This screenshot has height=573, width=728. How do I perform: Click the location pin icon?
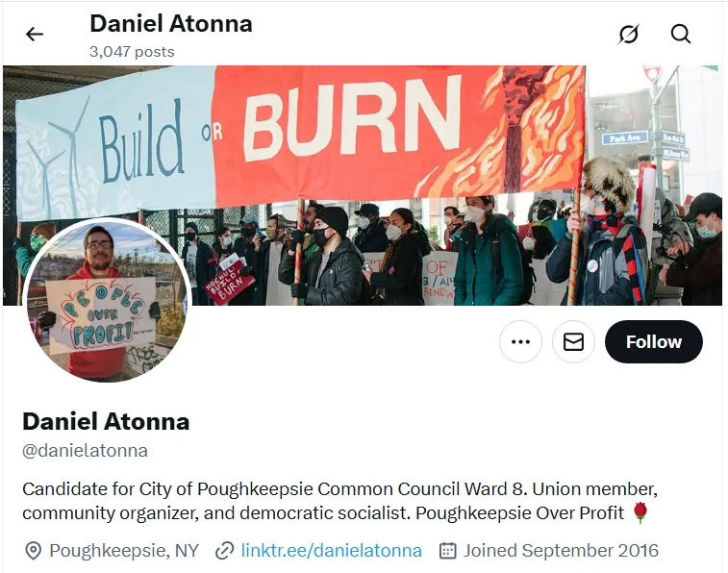click(x=33, y=551)
